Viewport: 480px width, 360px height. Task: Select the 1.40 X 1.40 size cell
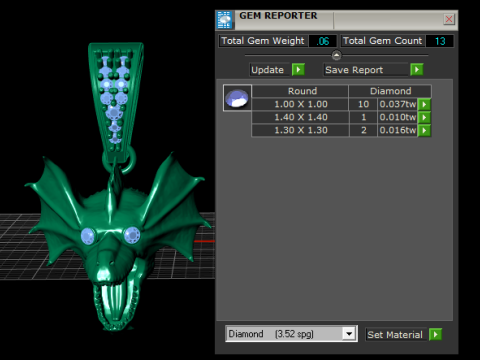pos(301,117)
